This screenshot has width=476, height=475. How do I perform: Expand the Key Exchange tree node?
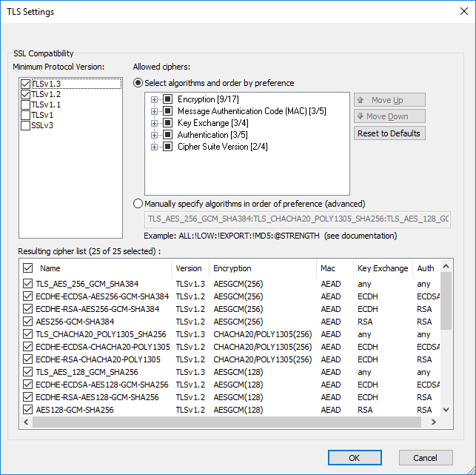155,123
